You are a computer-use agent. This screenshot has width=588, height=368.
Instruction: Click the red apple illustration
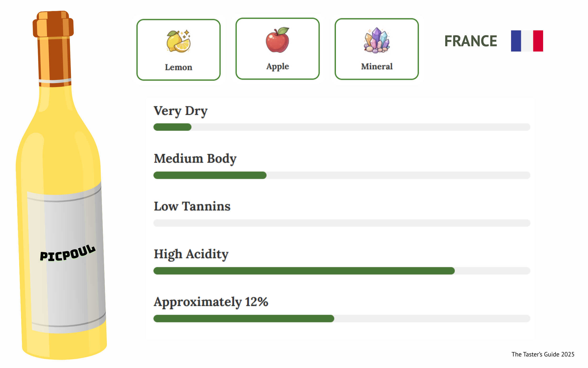click(277, 40)
